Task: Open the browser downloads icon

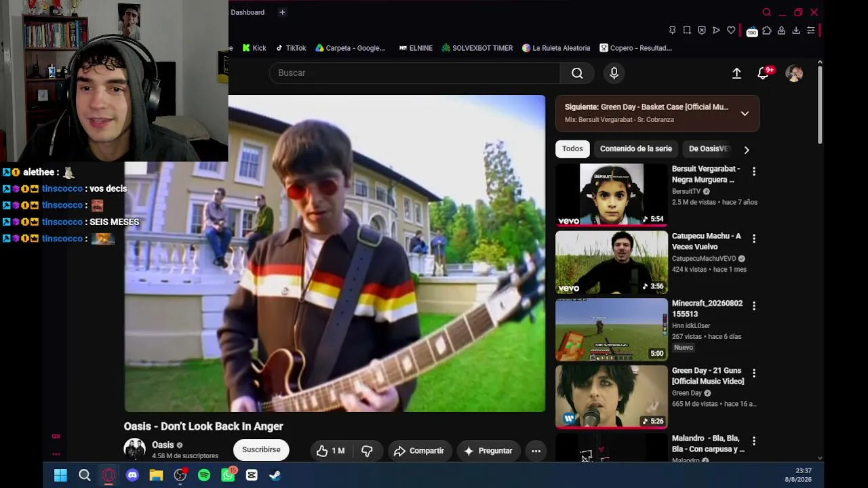Action: point(796,30)
